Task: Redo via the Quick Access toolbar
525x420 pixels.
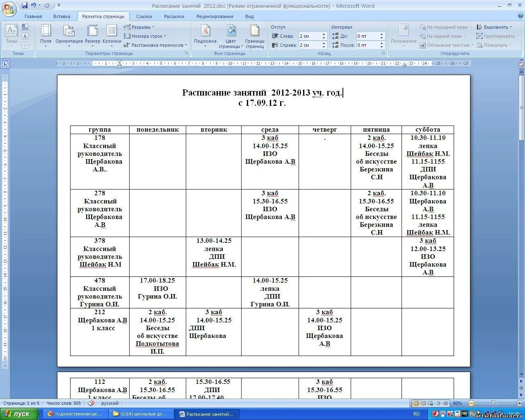Action: 47,5
